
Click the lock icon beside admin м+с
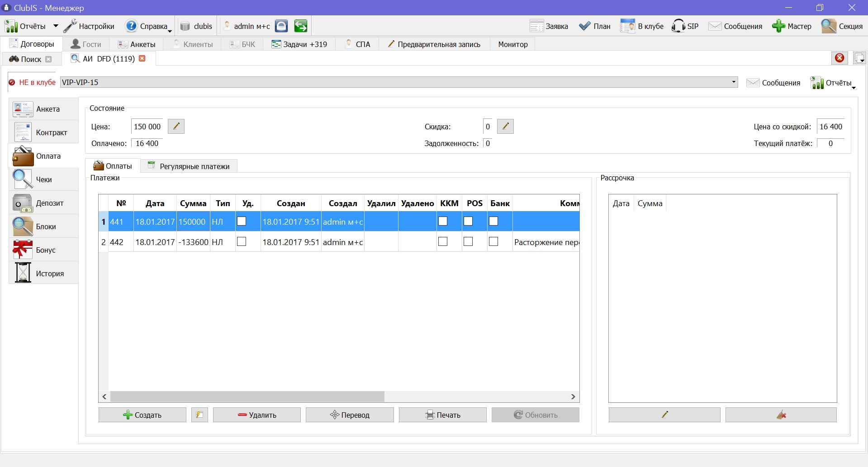(281, 26)
